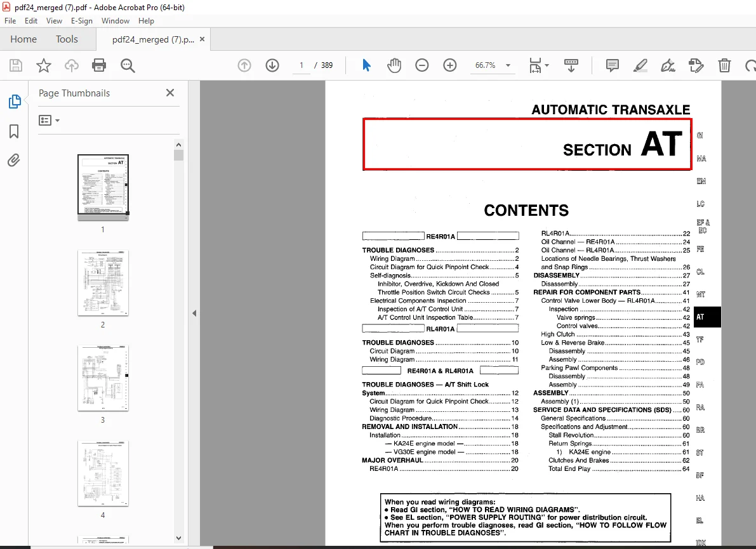Close the pdf24_merged document tab
Screen dimensions: 756x549
coord(202,39)
